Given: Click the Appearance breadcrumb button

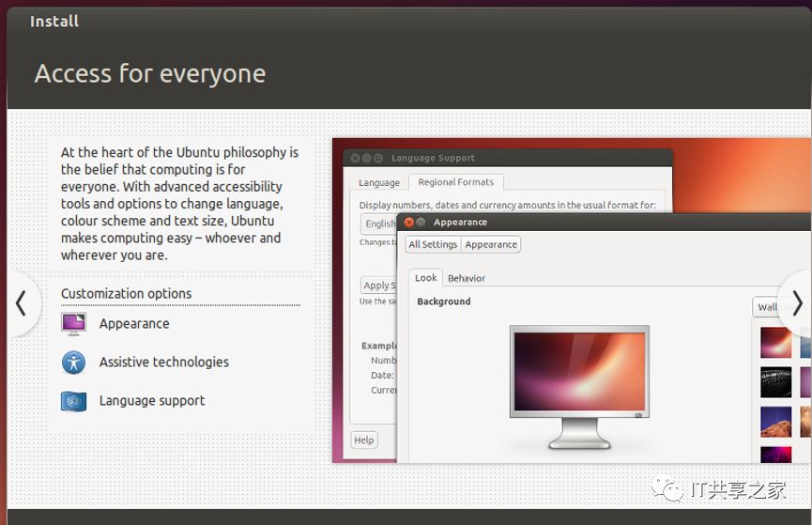Looking at the screenshot, I should pos(491,244).
